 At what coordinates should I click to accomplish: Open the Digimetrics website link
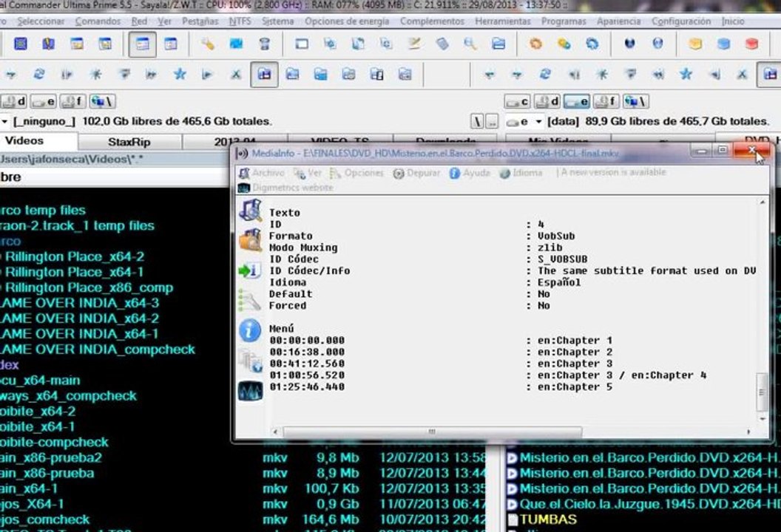(x=286, y=188)
